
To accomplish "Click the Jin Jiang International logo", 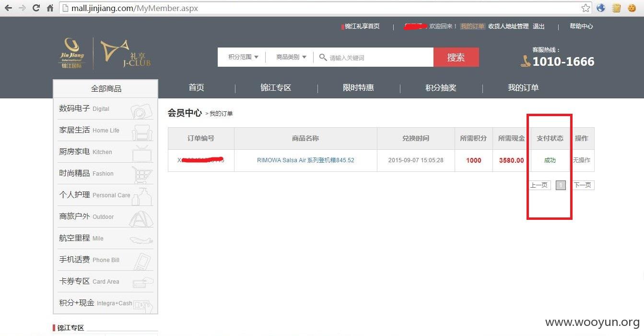I will [x=72, y=53].
